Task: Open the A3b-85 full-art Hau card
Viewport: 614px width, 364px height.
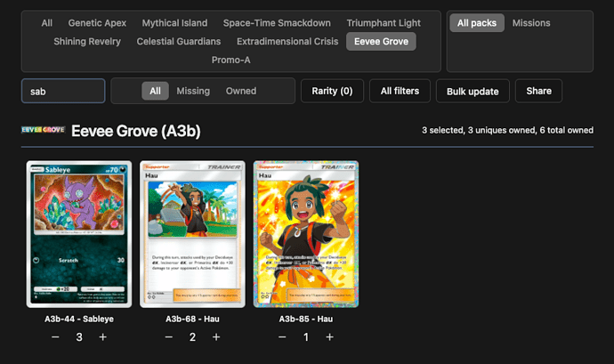Action: tap(306, 234)
